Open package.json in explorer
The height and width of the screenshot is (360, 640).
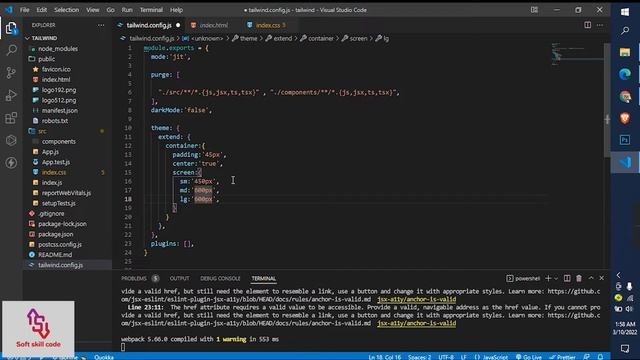56,234
